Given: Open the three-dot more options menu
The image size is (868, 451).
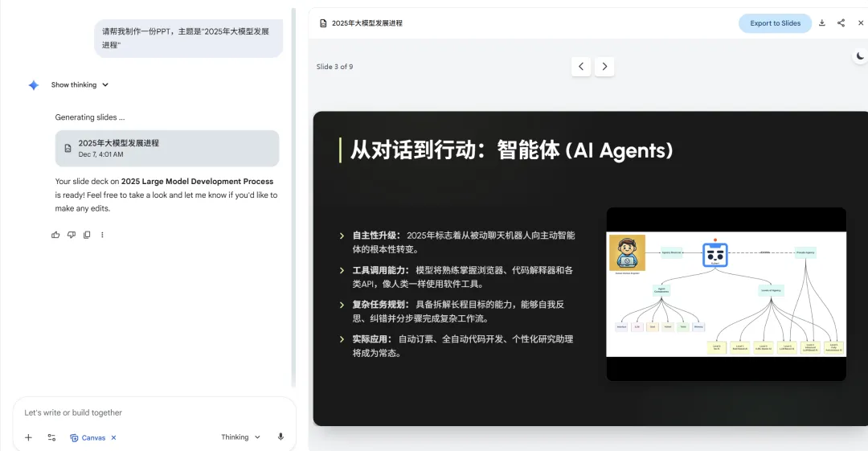Looking at the screenshot, I should pyautogui.click(x=102, y=235).
